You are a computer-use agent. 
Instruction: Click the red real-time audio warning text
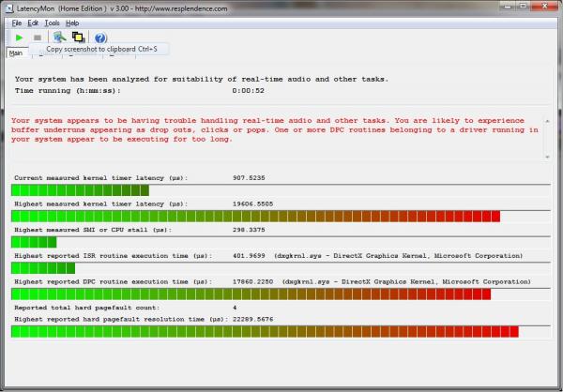click(x=274, y=129)
